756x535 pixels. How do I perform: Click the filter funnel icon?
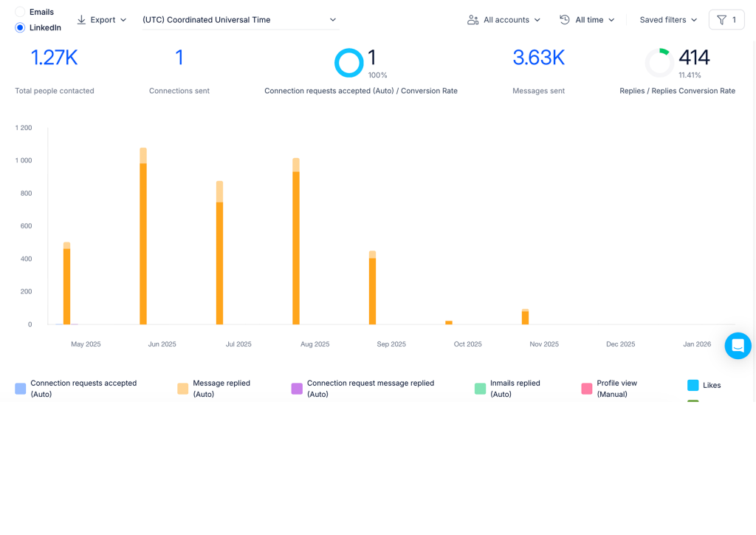(x=721, y=20)
